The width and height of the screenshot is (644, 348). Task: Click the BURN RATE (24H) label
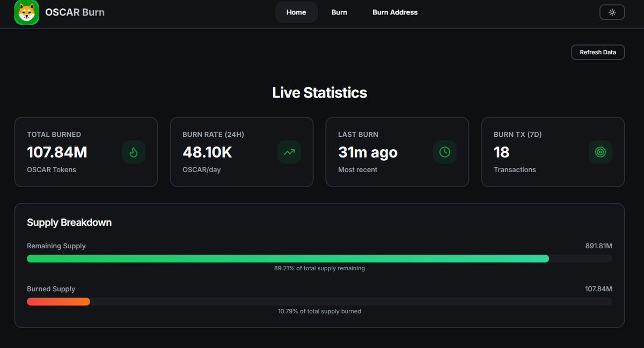pyautogui.click(x=213, y=135)
